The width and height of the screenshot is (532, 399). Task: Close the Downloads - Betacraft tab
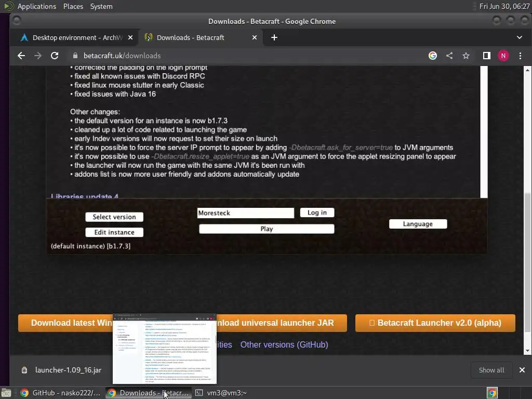pos(255,37)
